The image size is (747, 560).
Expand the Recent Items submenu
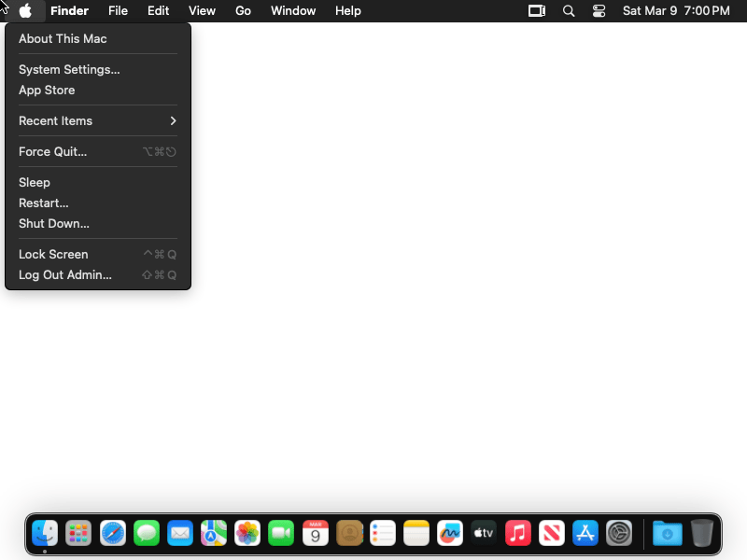pos(98,120)
